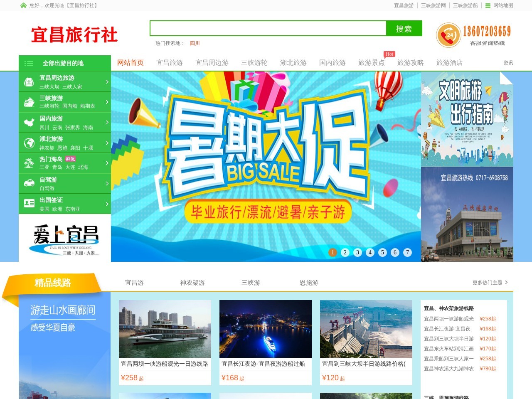Click the car icon beside 自驾游
Viewport: 532px width, 399px height.
click(x=29, y=183)
